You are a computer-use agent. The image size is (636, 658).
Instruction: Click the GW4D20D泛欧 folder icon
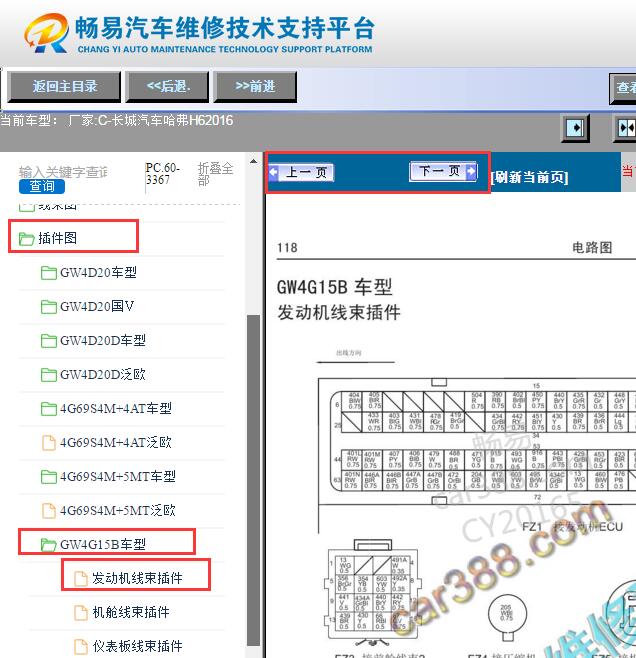pos(49,375)
